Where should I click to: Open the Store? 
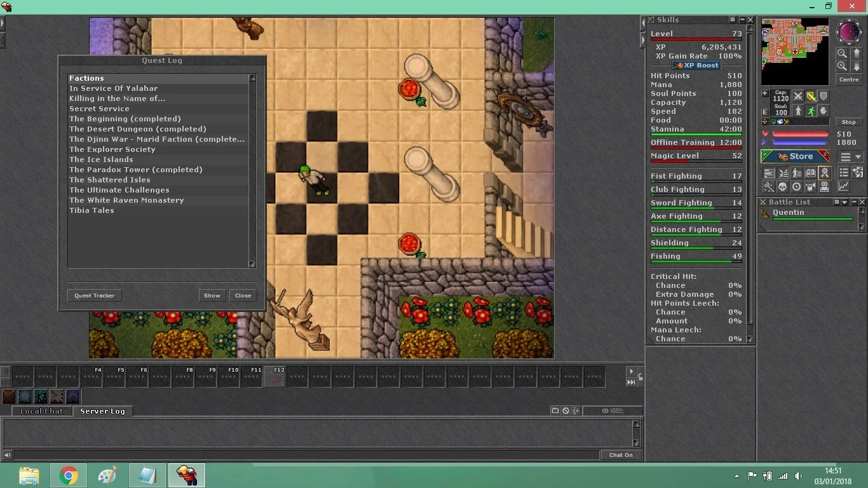pyautogui.click(x=794, y=156)
